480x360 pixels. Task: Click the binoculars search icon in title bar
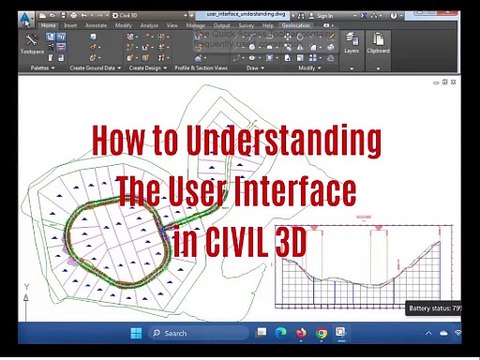pyautogui.click(x=301, y=16)
